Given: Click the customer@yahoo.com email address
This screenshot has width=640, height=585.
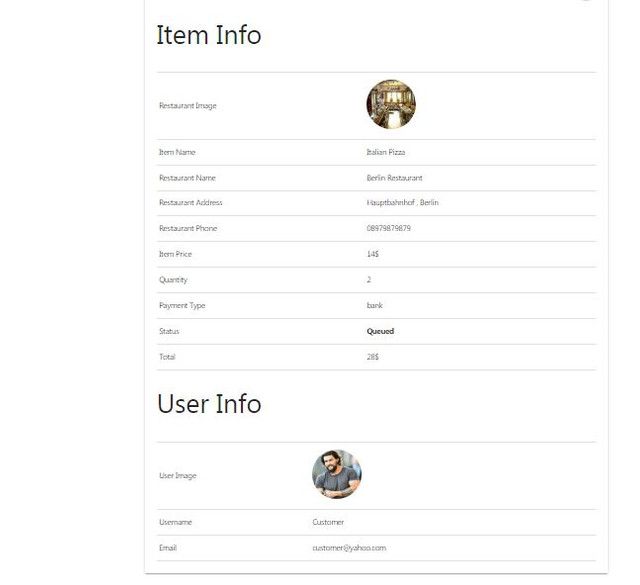Looking at the screenshot, I should (x=348, y=548).
